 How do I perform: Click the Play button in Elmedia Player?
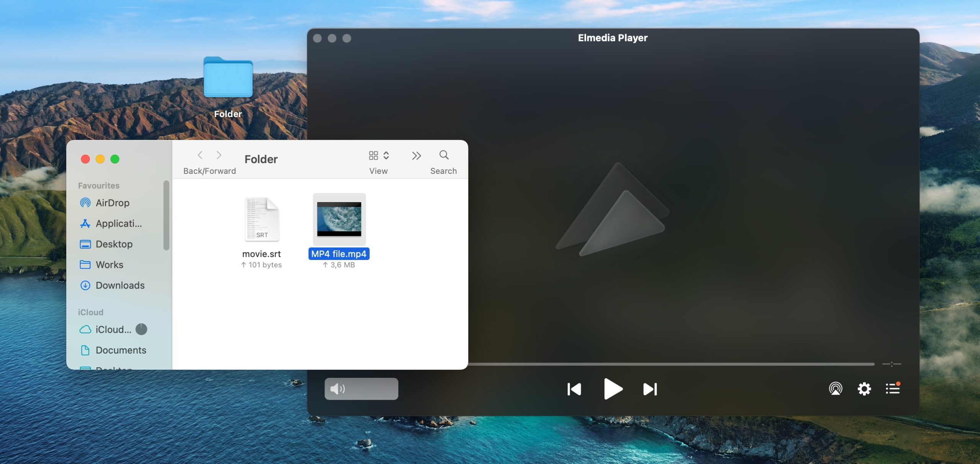coord(613,388)
